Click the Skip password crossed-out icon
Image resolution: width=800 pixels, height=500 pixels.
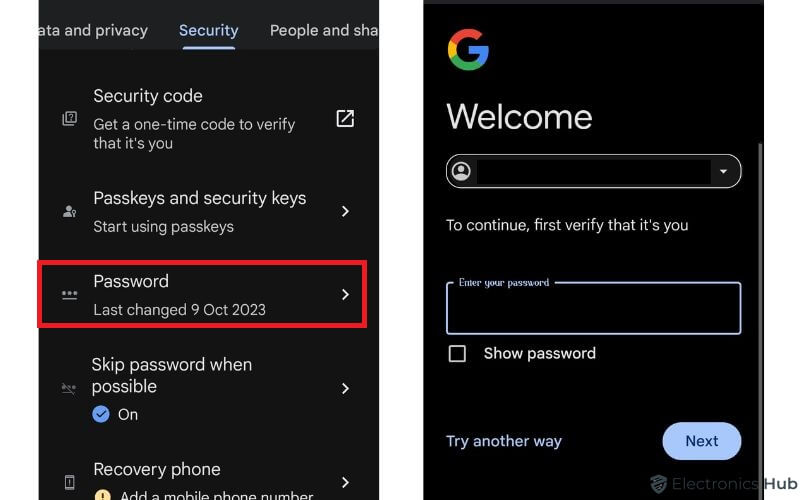(x=69, y=389)
